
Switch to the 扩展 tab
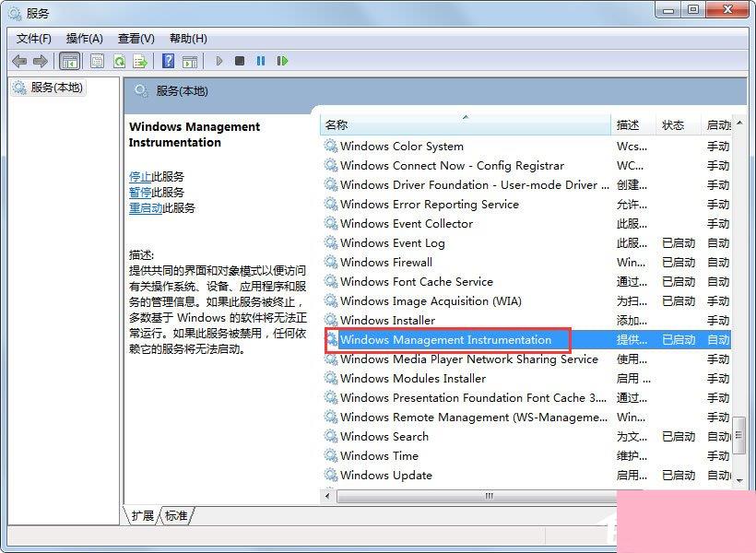coord(142,515)
